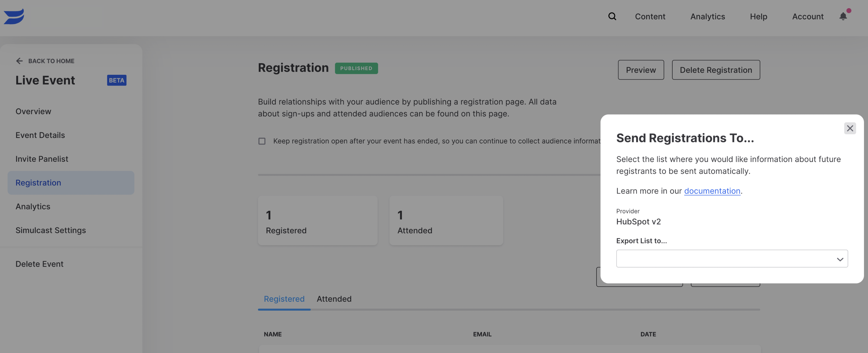Open Invite Panelist in the sidebar

[x=42, y=159]
